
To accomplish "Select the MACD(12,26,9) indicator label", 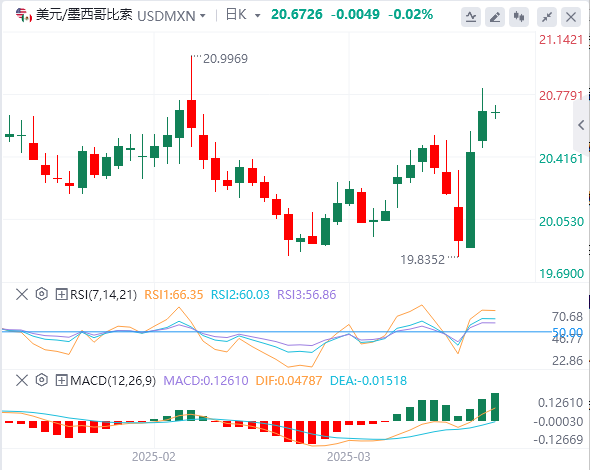I will pos(113,380).
